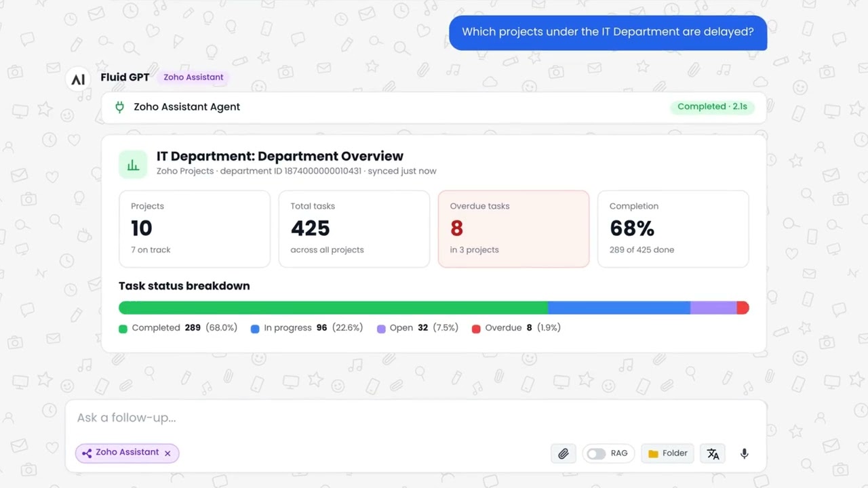Toggle the RAG switch
Image resolution: width=868 pixels, height=488 pixels.
tap(596, 453)
